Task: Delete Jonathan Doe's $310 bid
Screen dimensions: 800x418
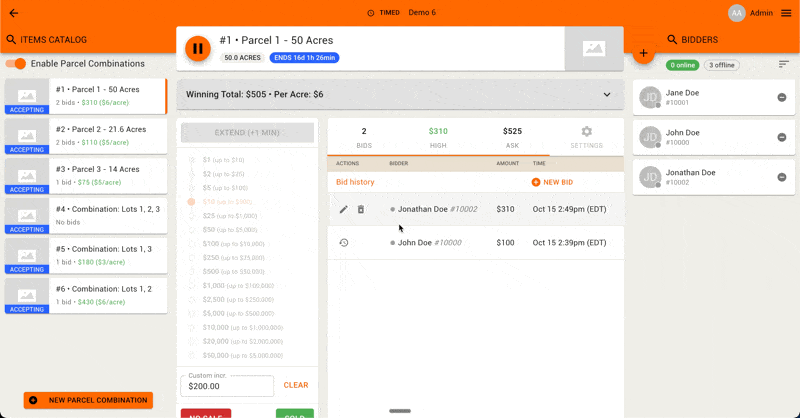Action: click(361, 209)
